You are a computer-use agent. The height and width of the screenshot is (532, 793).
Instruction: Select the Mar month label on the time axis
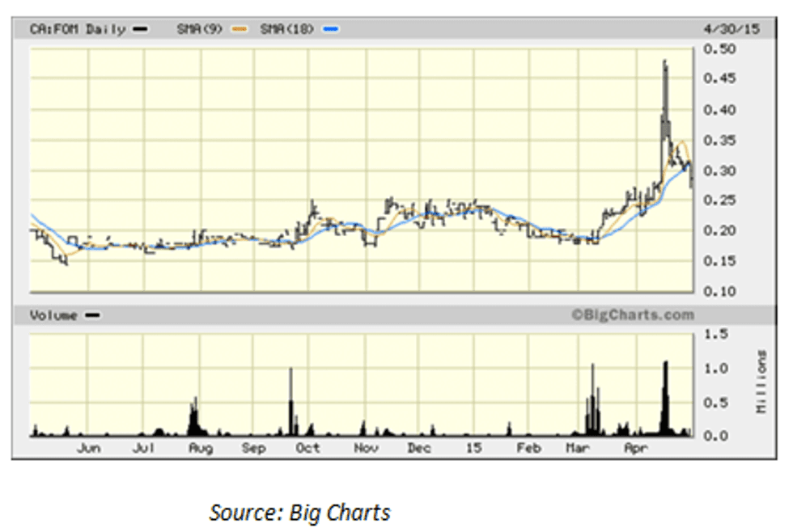point(577,447)
